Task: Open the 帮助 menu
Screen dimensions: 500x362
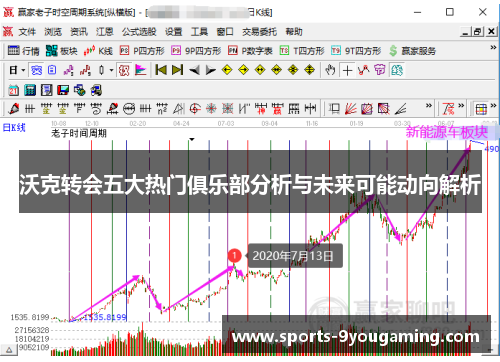Action: (294, 32)
